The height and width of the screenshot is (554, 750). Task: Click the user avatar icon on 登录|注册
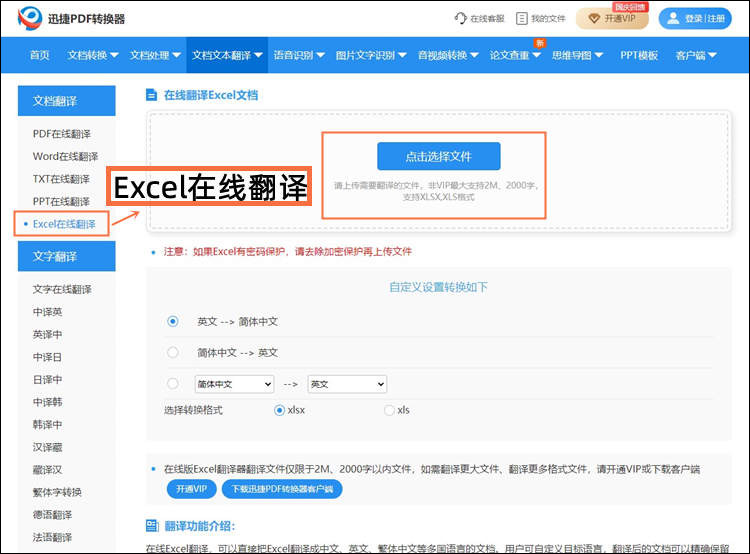point(673,18)
